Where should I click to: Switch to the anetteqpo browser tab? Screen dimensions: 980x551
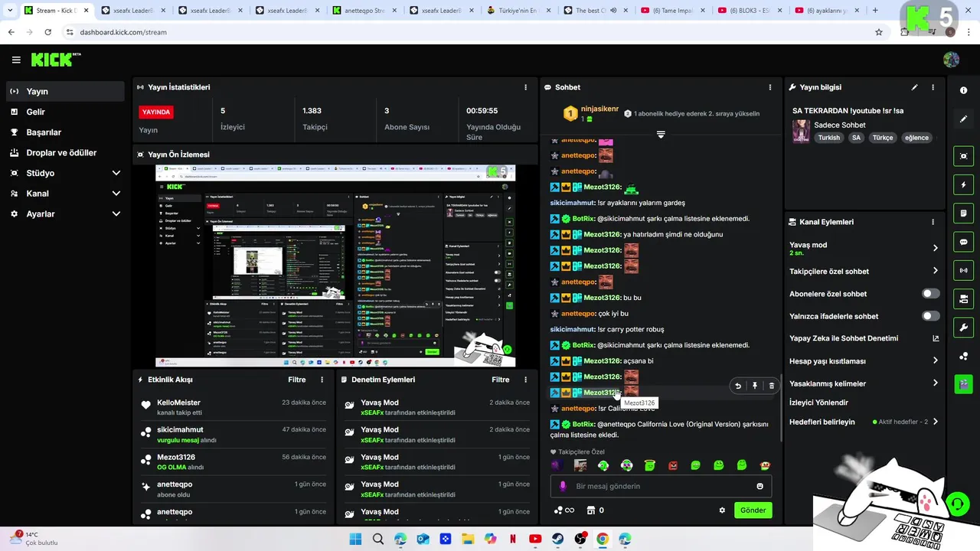click(363, 11)
